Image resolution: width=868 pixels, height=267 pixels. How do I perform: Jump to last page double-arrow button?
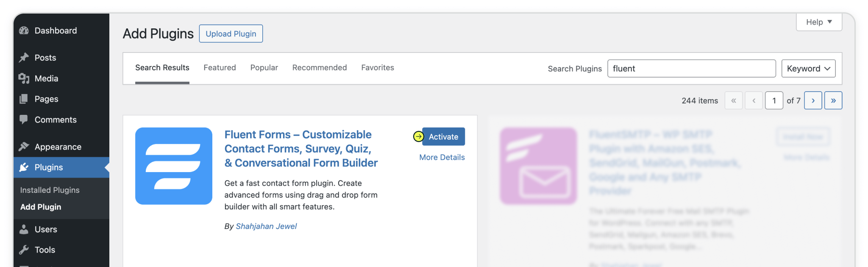[x=833, y=100]
